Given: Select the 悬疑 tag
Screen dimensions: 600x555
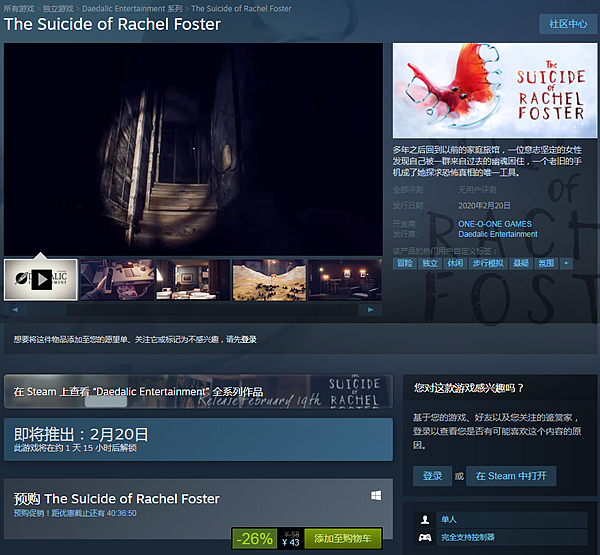Looking at the screenshot, I should [521, 263].
